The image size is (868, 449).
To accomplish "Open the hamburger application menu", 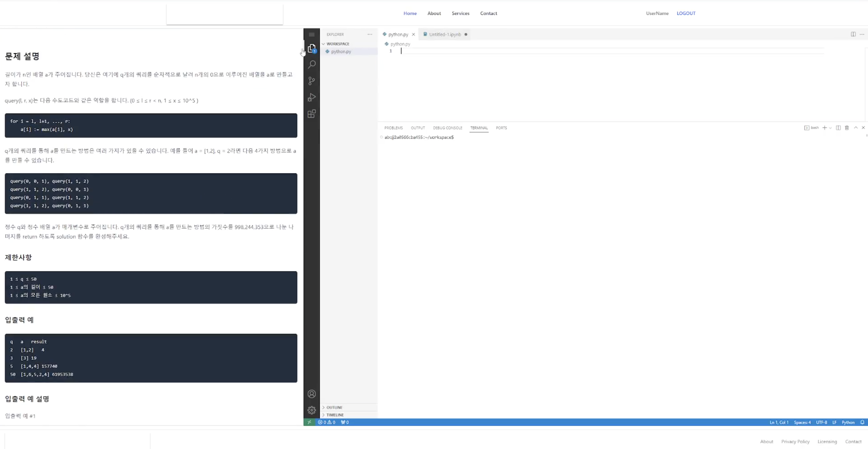I will coord(311,35).
